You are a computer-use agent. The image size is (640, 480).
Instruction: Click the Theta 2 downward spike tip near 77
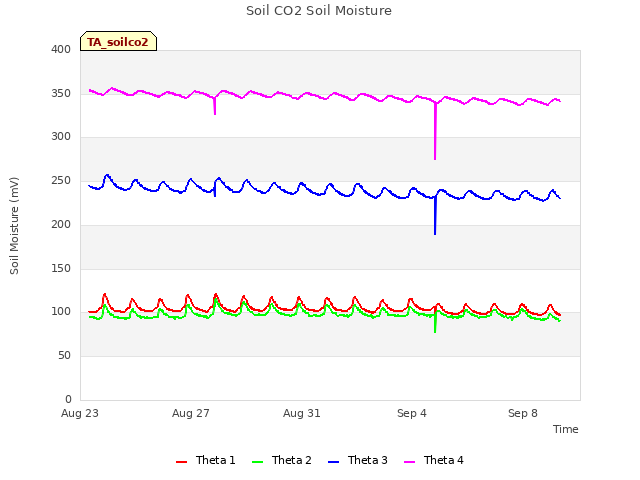(x=435, y=331)
